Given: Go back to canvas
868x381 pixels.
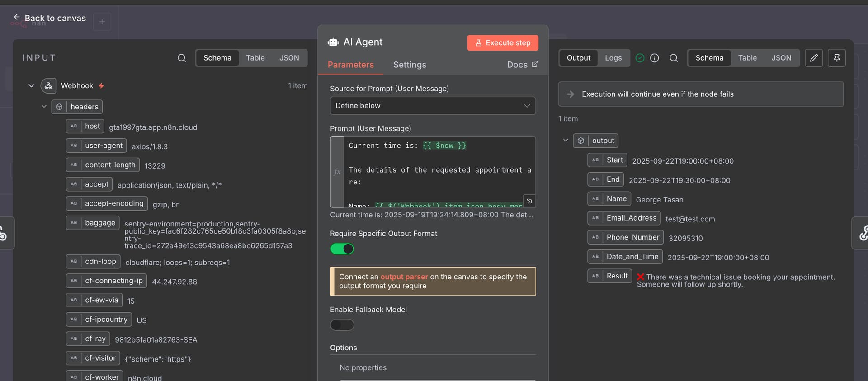Looking at the screenshot, I should coord(49,18).
